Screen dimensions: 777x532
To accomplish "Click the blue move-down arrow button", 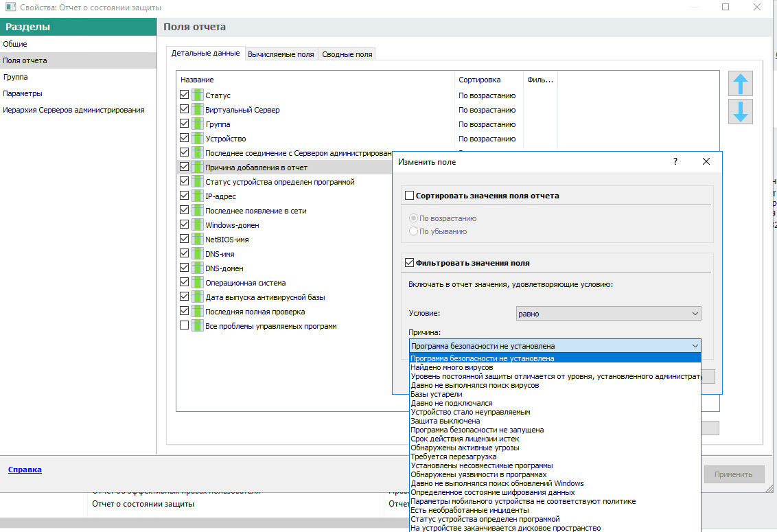I will [740, 112].
